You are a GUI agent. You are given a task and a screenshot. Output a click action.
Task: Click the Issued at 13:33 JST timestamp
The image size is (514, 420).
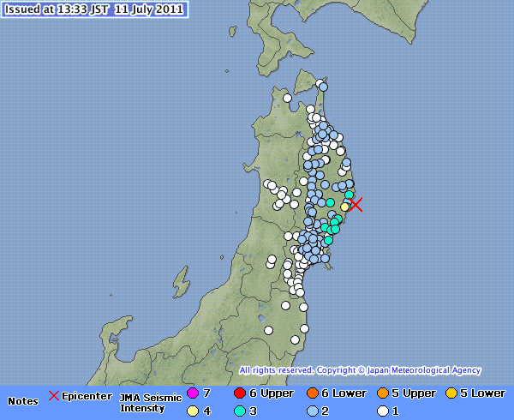(x=93, y=8)
